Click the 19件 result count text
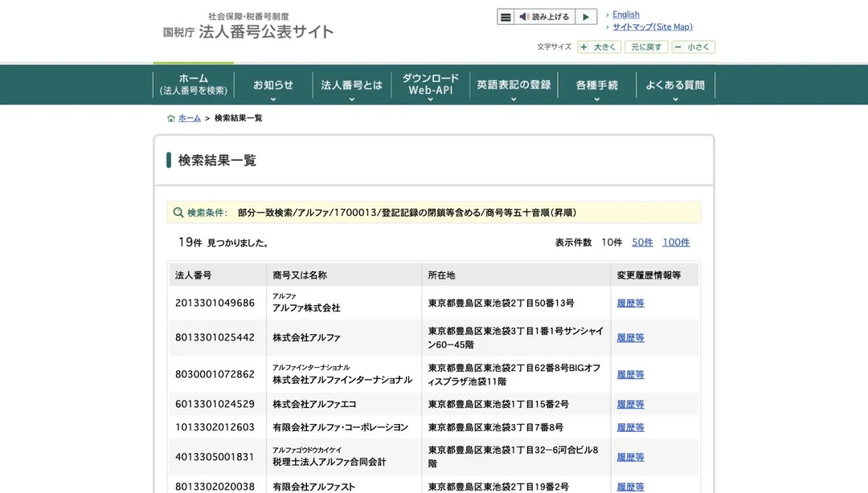868x493 pixels. click(x=190, y=242)
